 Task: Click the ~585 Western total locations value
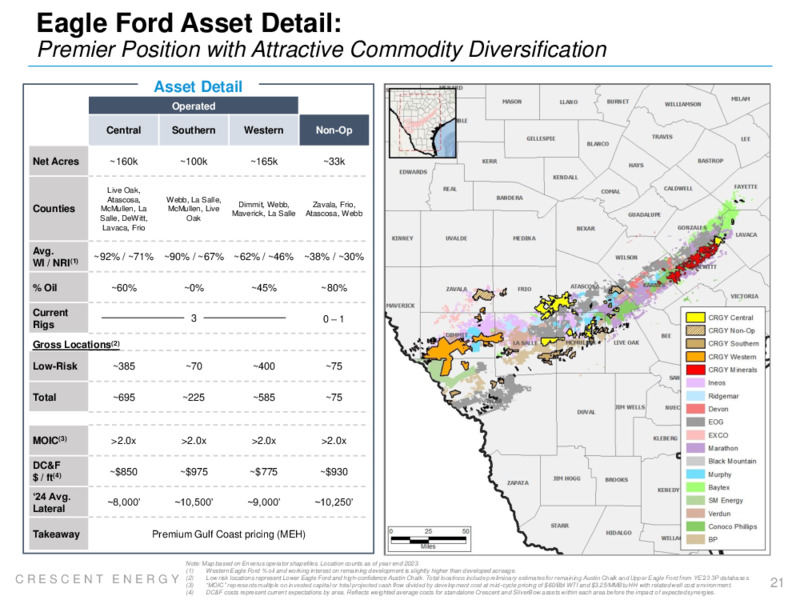click(264, 397)
